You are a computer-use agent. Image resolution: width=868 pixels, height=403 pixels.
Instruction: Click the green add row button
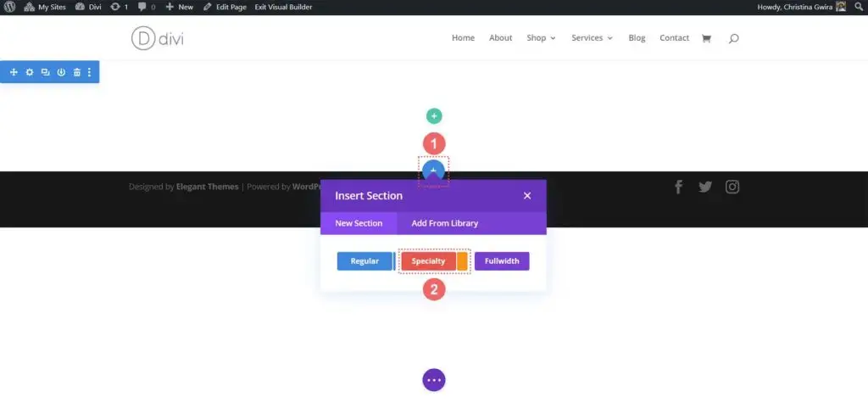[434, 116]
